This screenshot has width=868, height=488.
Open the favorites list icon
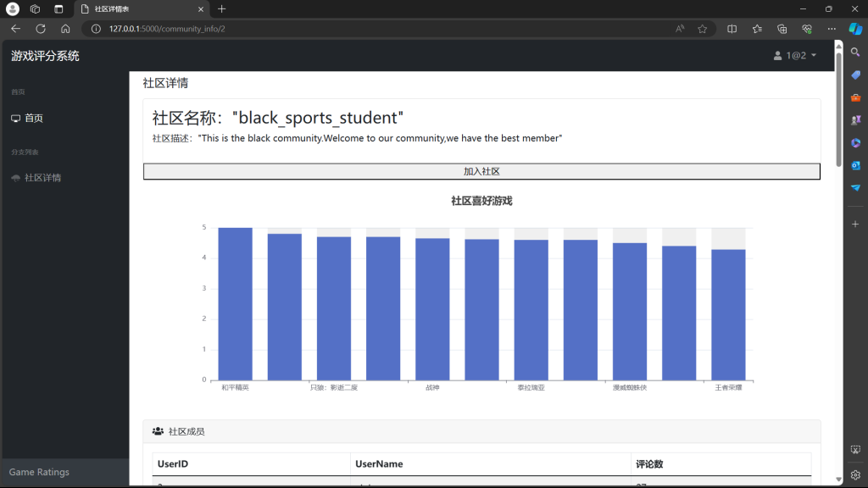[757, 29]
